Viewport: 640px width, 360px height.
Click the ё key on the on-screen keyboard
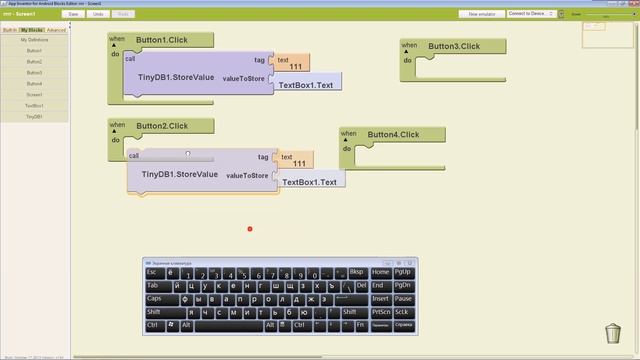point(172,273)
